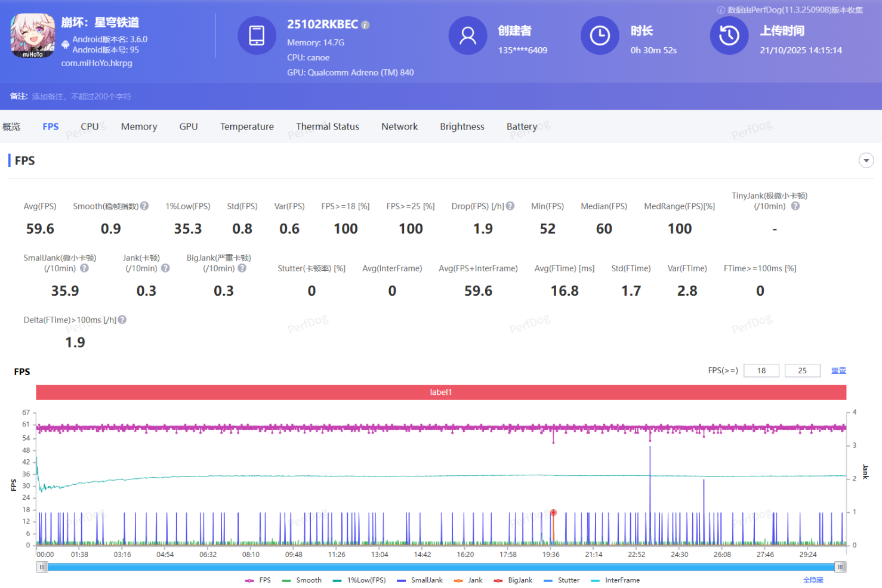Click the blue reset link beside FPS thresholds
The height and width of the screenshot is (588, 882).
pos(838,371)
